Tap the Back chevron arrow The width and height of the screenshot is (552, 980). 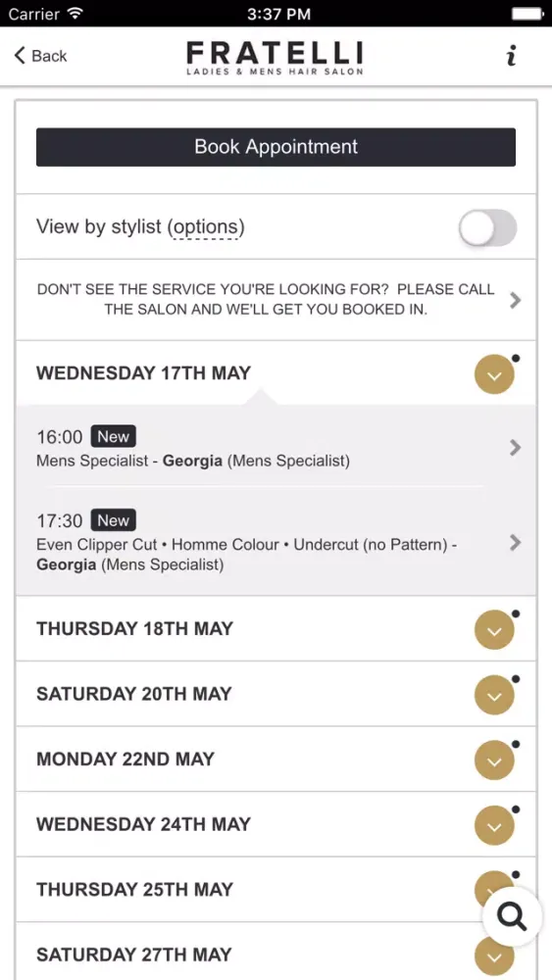click(x=20, y=56)
